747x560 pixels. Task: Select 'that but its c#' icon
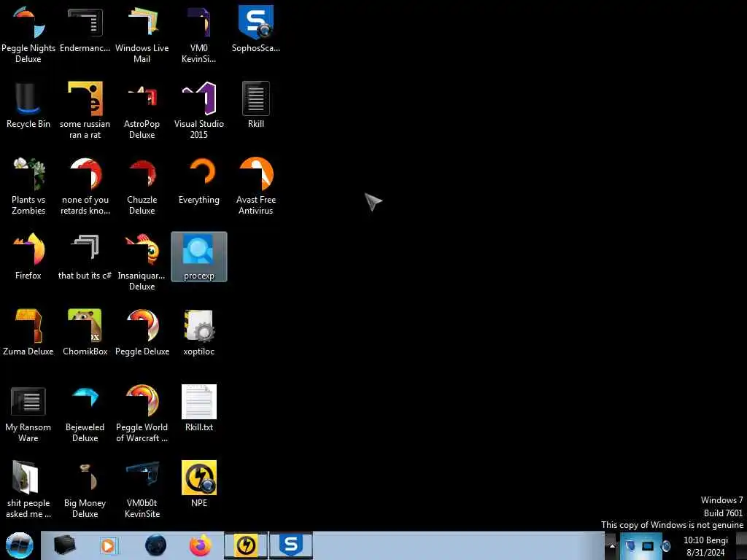click(85, 256)
